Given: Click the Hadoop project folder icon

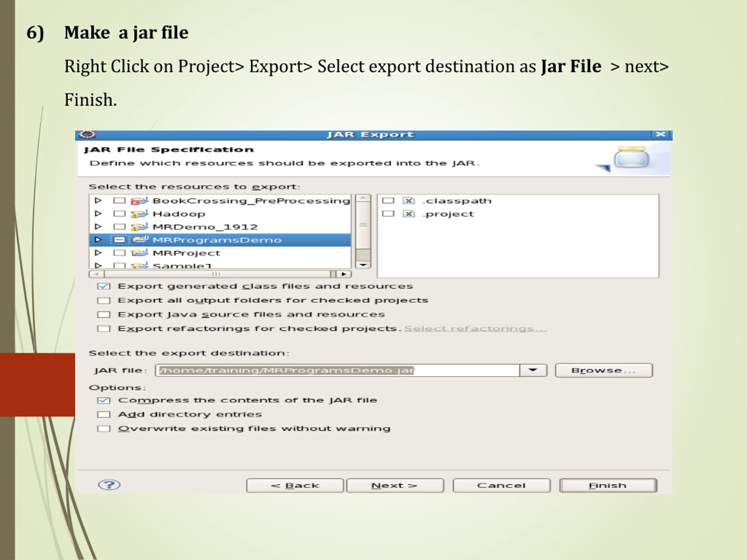Looking at the screenshot, I should pyautogui.click(x=139, y=214).
